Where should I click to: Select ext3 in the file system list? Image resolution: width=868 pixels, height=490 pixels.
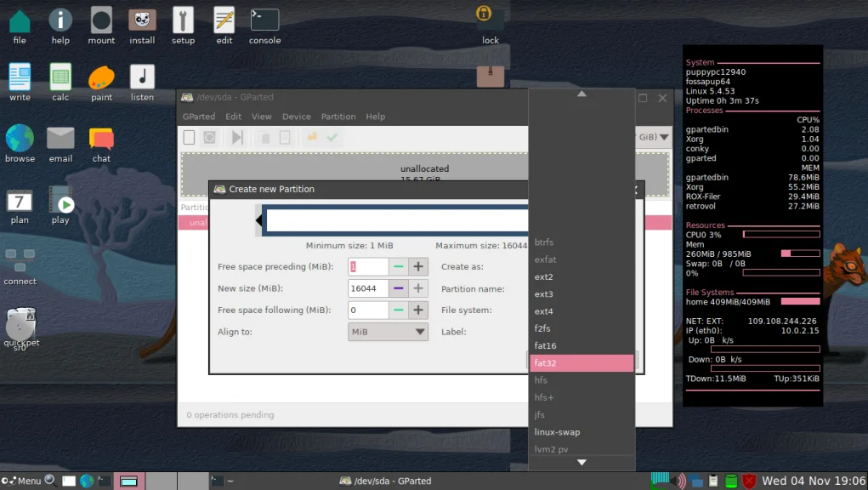(582, 294)
